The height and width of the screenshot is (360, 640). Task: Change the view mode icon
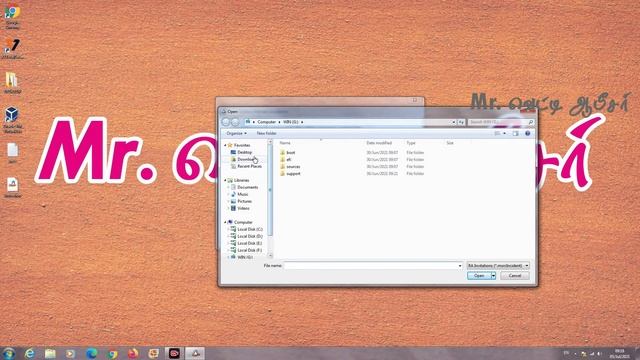pos(497,133)
